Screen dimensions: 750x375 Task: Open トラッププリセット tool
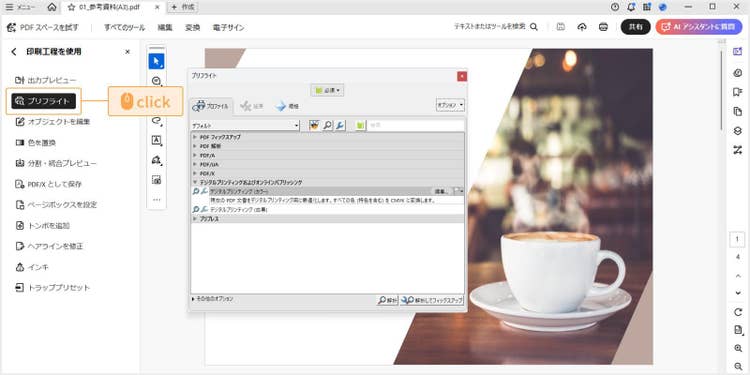pos(52,288)
